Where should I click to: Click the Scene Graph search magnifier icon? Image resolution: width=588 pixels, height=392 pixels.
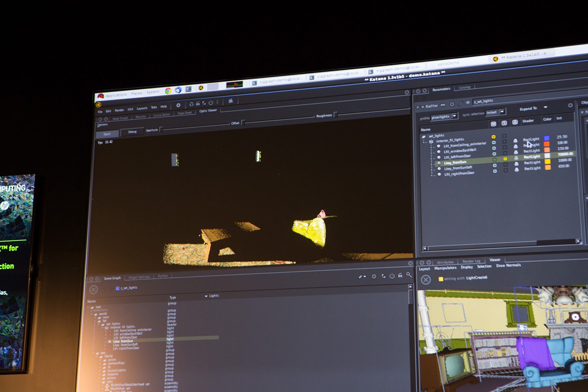(x=409, y=275)
